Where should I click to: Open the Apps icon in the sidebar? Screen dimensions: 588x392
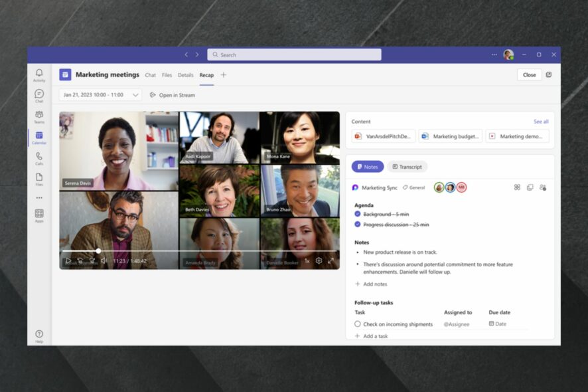(39, 214)
